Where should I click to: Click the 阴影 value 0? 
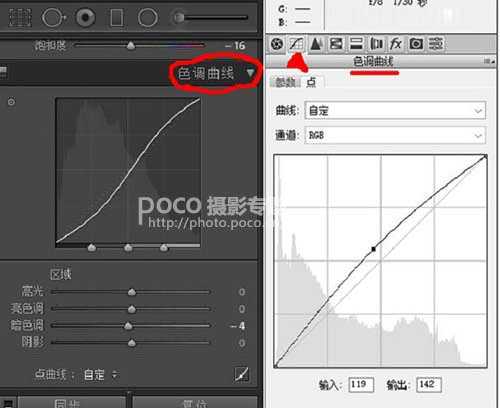click(x=242, y=343)
